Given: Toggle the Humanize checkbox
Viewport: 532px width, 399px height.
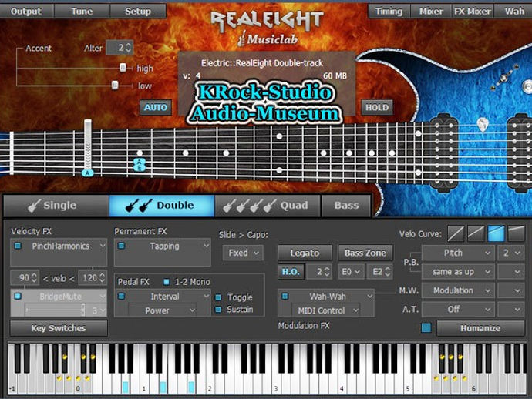Looking at the screenshot, I should 426,328.
